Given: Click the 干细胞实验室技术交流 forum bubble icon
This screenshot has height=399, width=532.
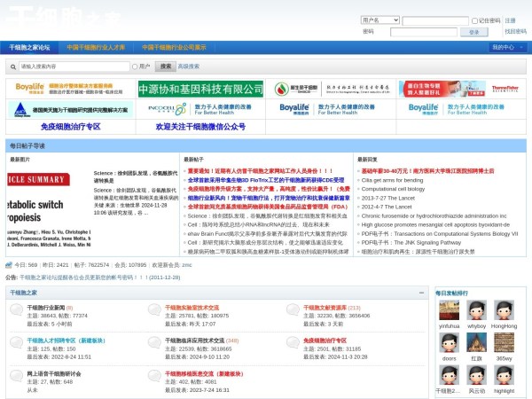Looking at the screenshot, I should click(154, 310).
